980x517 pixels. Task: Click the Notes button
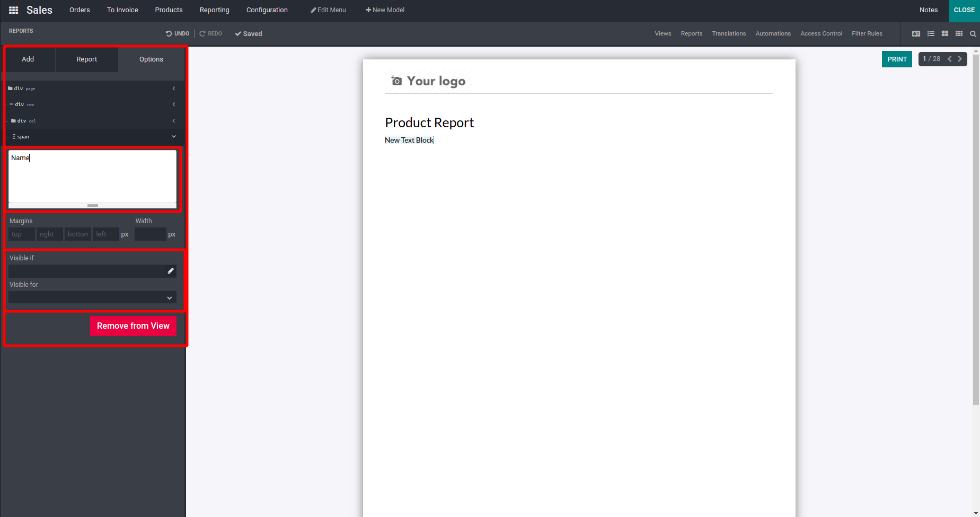pyautogui.click(x=929, y=10)
